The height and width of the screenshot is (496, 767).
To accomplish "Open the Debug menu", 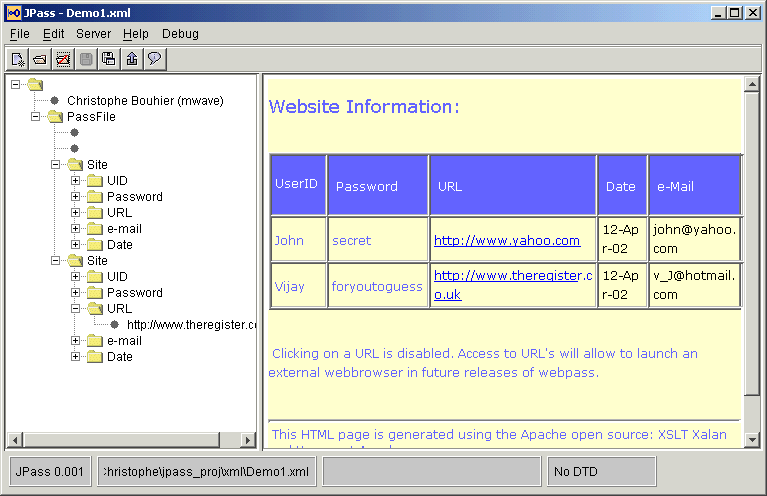I will (180, 34).
